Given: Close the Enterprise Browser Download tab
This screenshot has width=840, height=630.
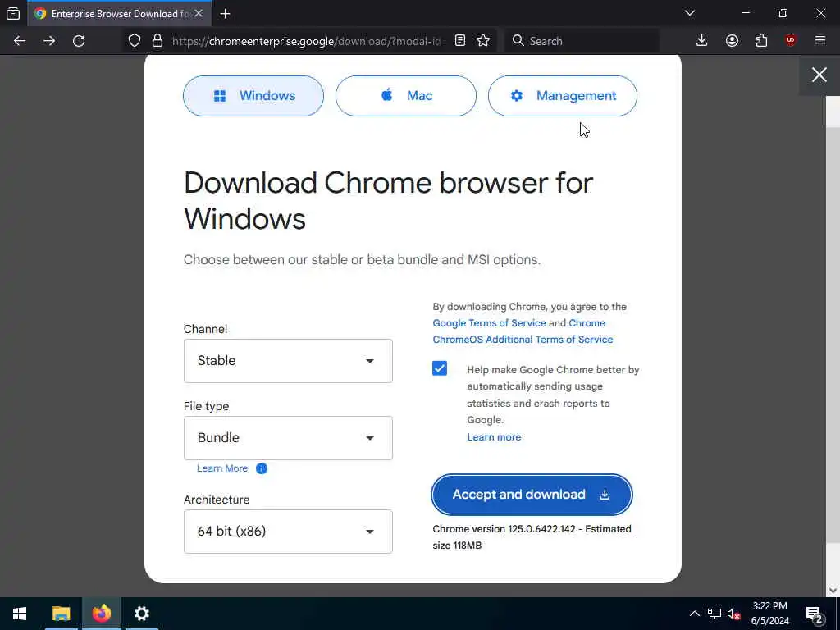Looking at the screenshot, I should tap(199, 13).
